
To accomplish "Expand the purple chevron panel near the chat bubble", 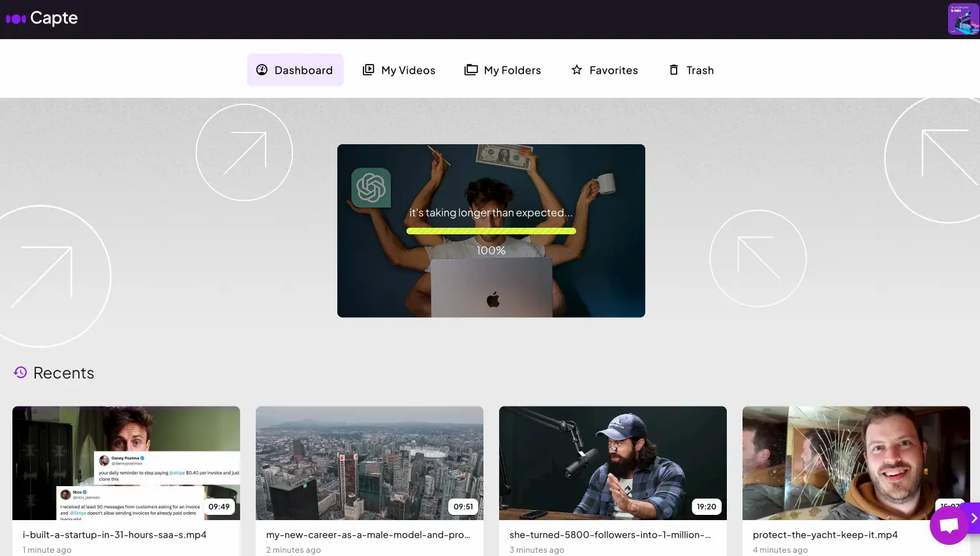I will [x=975, y=517].
